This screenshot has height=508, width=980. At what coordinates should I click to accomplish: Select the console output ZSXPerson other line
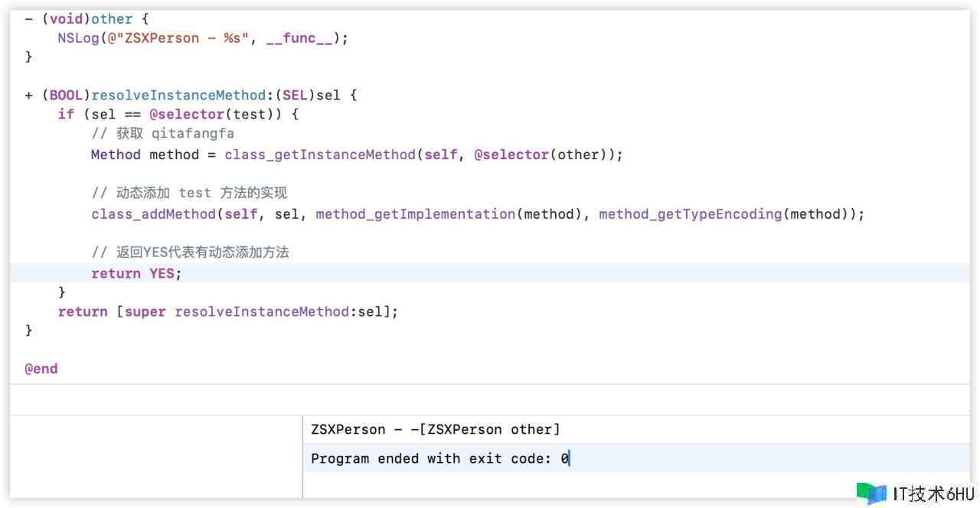[435, 429]
